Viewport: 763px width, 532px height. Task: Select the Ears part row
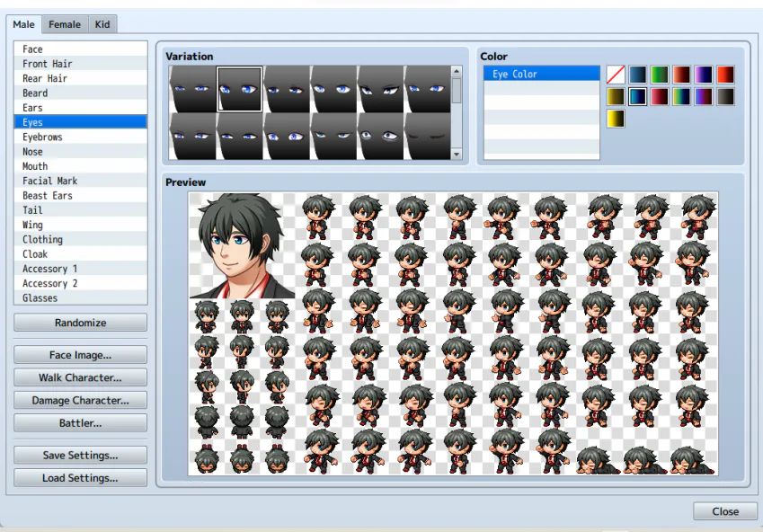pos(81,108)
